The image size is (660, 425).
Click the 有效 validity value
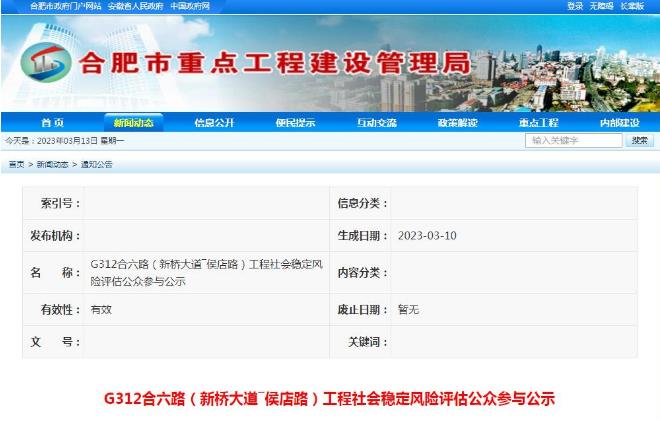[101, 309]
